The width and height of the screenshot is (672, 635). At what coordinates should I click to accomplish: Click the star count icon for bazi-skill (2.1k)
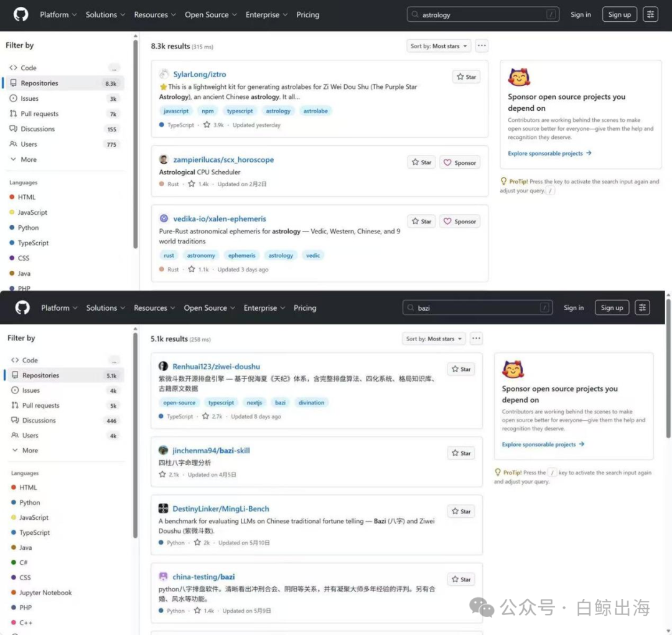(x=162, y=474)
